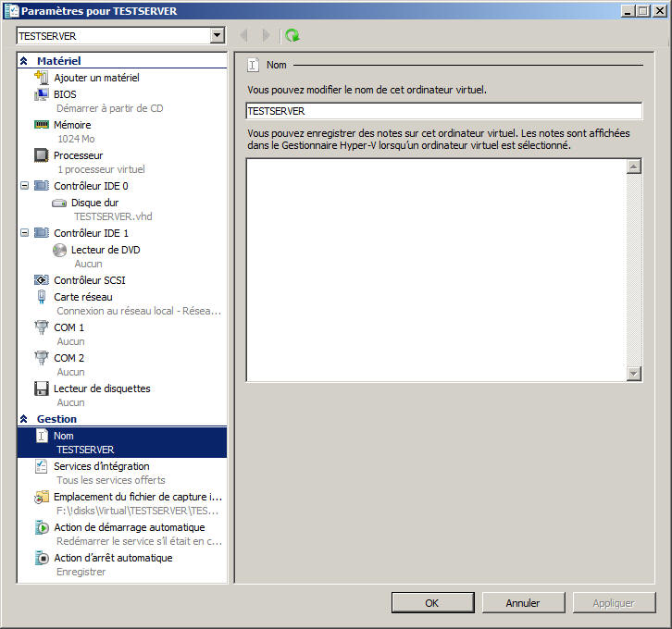Click the Démarrer à partir de CD text
Image resolution: width=672 pixels, height=629 pixels.
pyautogui.click(x=110, y=108)
